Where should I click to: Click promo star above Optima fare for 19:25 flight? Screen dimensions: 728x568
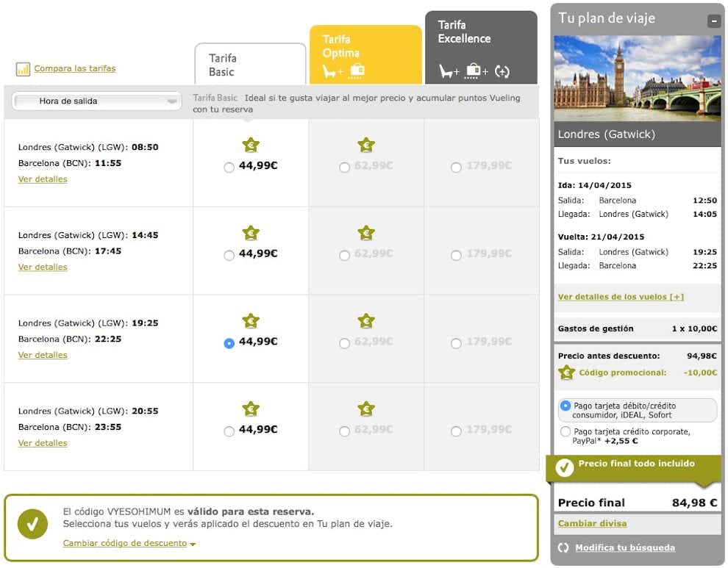coord(366,321)
